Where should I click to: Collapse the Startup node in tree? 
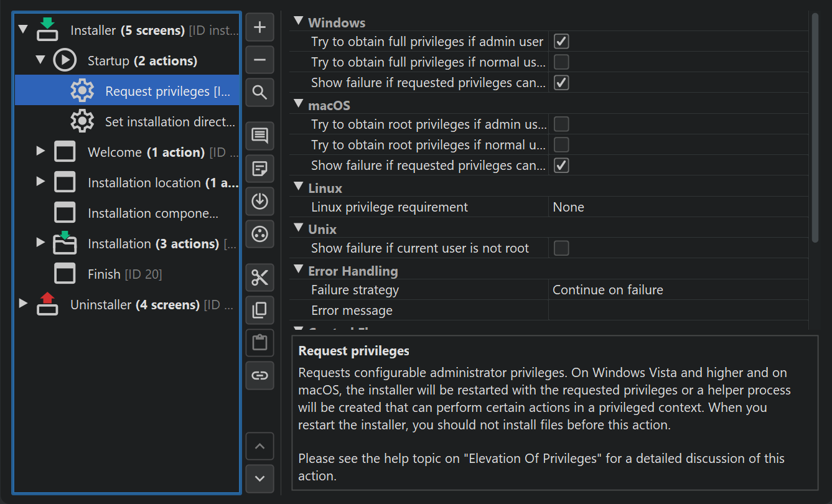(x=40, y=60)
